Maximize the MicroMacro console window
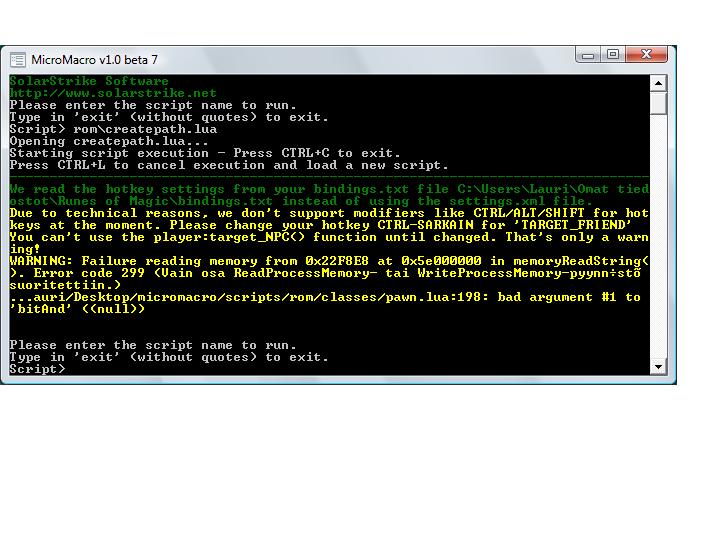The height and width of the screenshot is (538, 717). [x=613, y=56]
